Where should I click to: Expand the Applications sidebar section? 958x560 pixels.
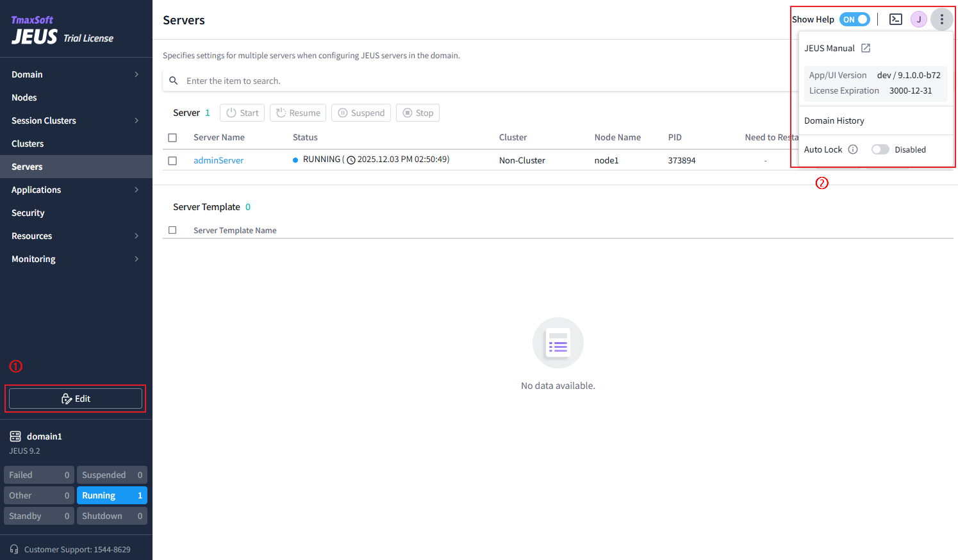(x=136, y=189)
